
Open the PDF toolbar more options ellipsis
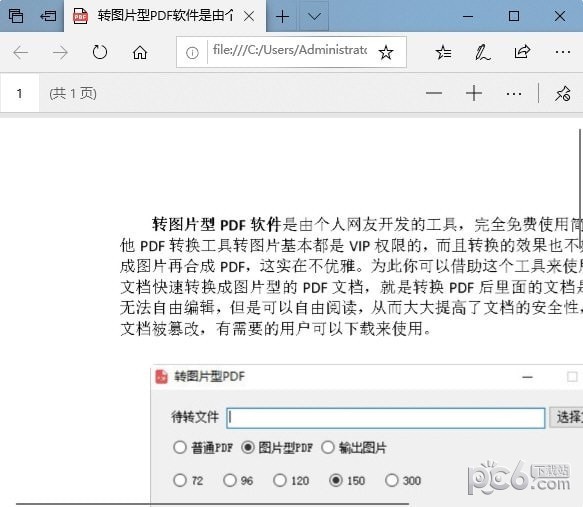pyautogui.click(x=514, y=94)
